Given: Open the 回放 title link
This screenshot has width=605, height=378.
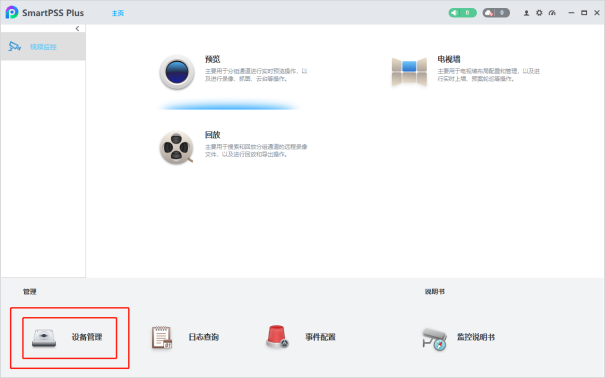Looking at the screenshot, I should [x=212, y=135].
